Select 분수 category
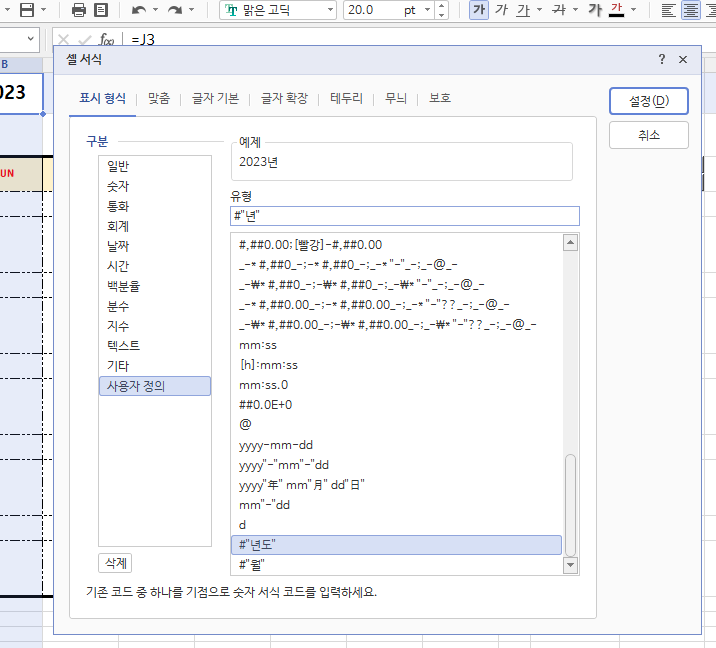The width and height of the screenshot is (716, 648). (155, 306)
